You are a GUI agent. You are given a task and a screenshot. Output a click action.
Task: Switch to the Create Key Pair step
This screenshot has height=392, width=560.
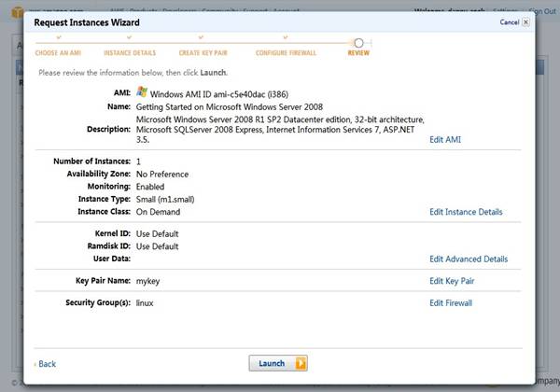pos(203,53)
